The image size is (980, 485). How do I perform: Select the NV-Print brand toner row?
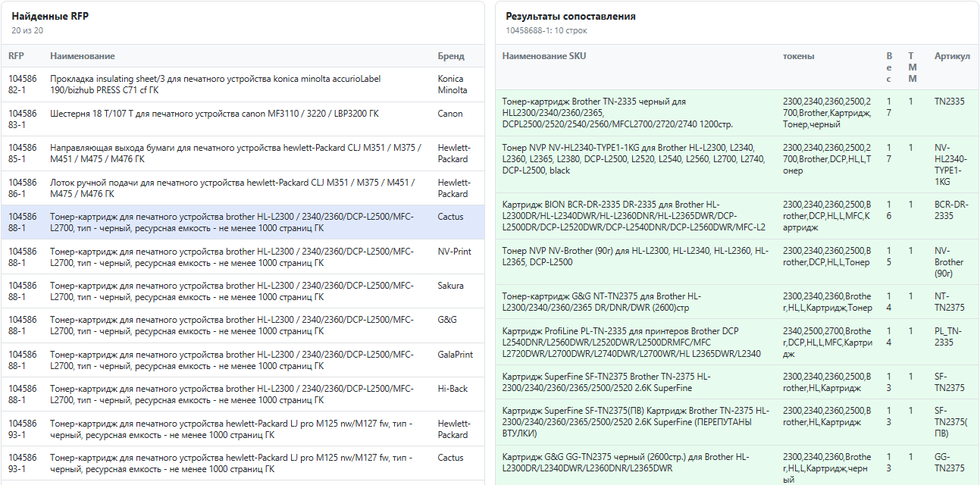click(243, 257)
